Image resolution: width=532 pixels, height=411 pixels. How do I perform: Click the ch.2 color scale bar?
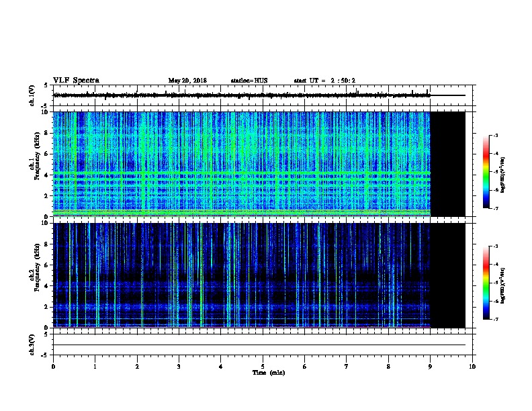[x=486, y=283]
